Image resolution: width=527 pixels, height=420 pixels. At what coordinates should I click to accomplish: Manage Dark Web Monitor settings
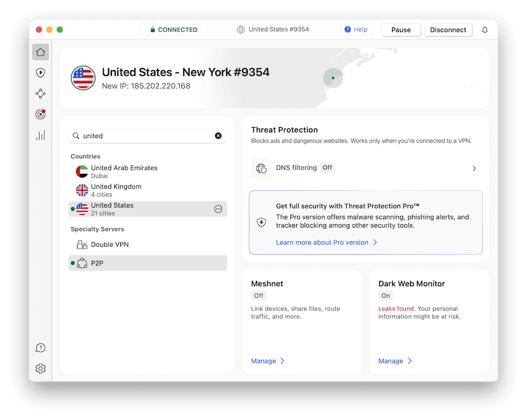point(391,361)
